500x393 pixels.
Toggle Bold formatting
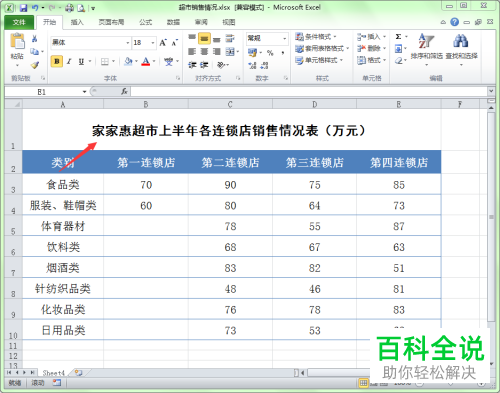tap(57, 61)
